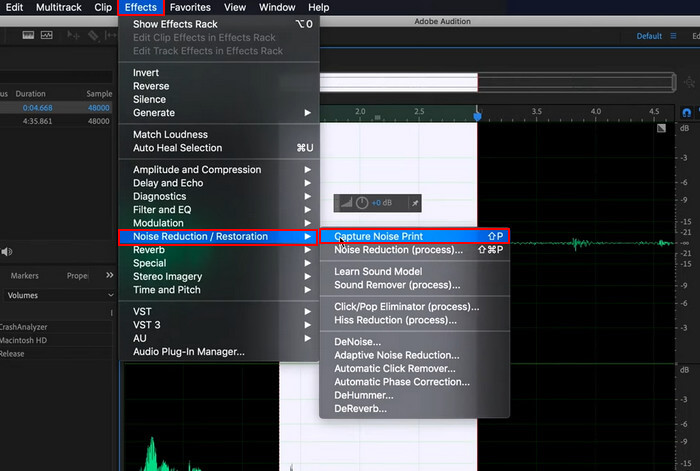The height and width of the screenshot is (471, 700).
Task: Choose Click/Pop Eliminator (process)
Action: pyautogui.click(x=415, y=307)
